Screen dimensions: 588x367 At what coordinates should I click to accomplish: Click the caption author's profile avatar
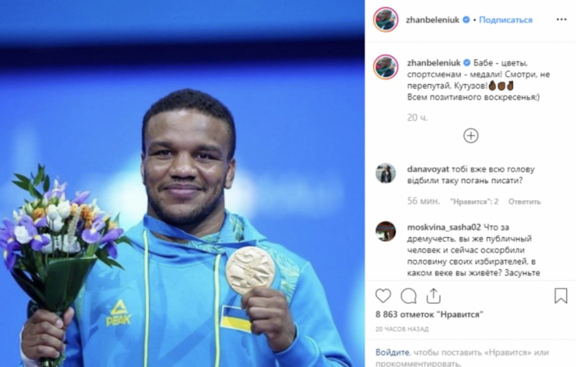(x=386, y=67)
